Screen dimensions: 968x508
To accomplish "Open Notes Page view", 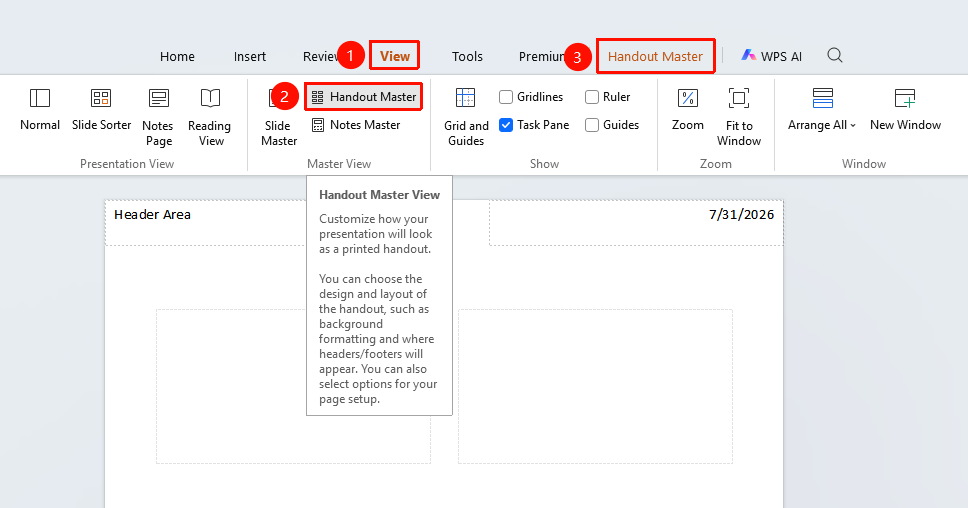I will tap(159, 117).
